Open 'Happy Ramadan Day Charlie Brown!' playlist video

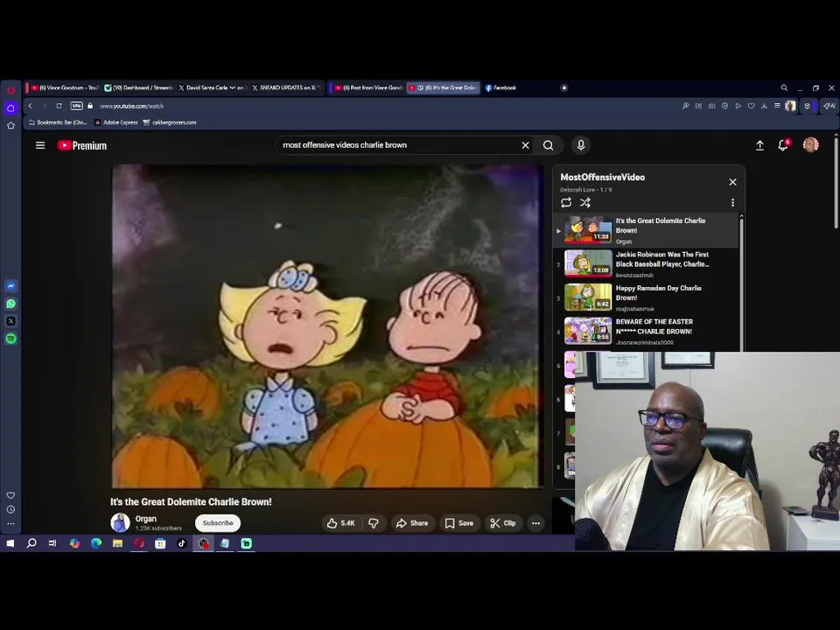pyautogui.click(x=647, y=297)
